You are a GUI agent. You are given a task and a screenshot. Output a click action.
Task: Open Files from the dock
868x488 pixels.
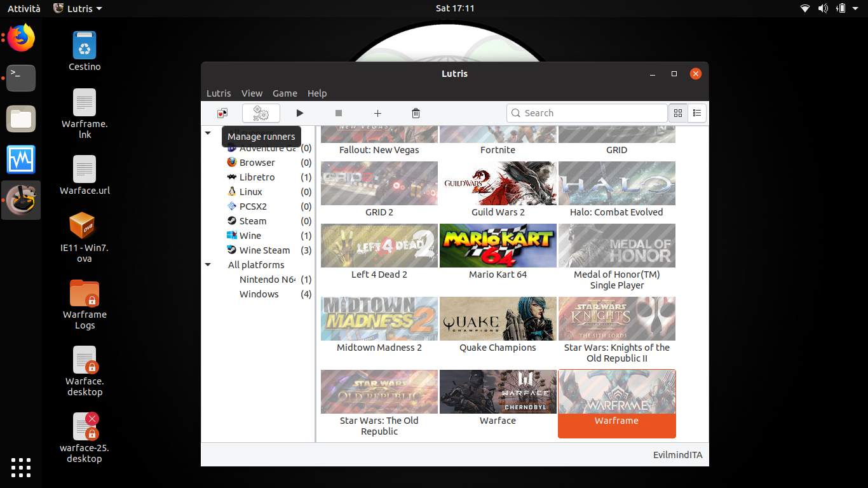pyautogui.click(x=21, y=119)
